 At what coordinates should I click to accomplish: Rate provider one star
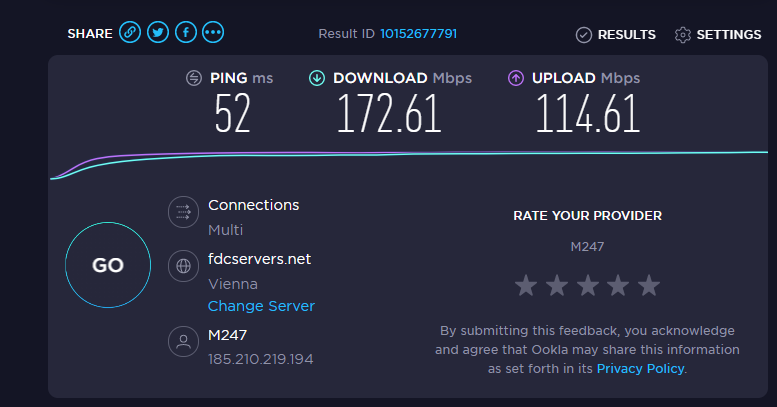tap(526, 286)
